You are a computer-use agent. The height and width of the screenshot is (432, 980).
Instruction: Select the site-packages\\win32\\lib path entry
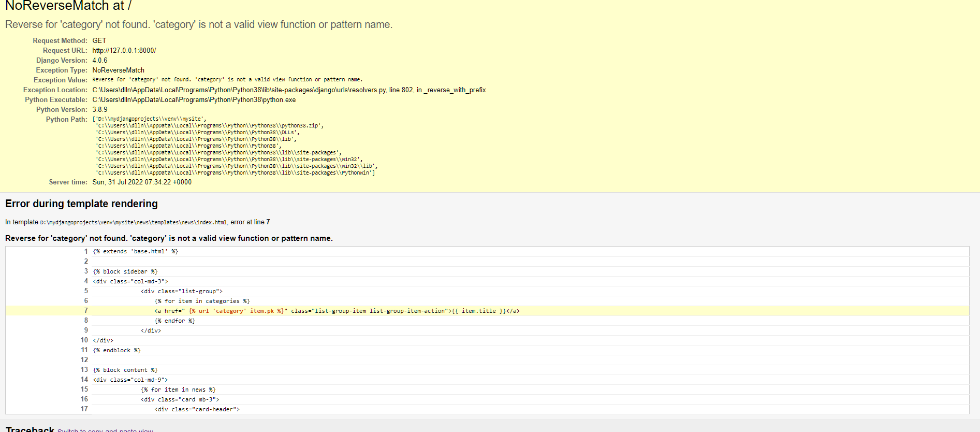coord(237,166)
